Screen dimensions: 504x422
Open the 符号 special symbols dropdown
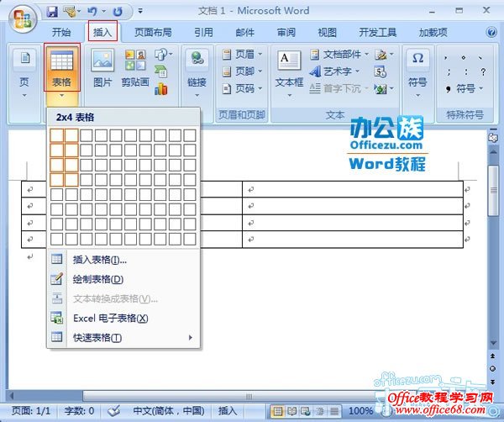465,88
